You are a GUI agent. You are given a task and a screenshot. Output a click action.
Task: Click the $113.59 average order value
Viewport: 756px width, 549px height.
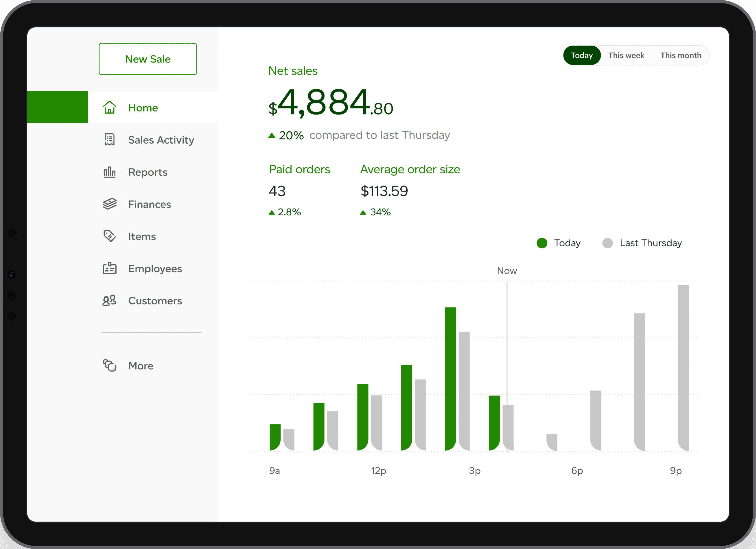384,191
